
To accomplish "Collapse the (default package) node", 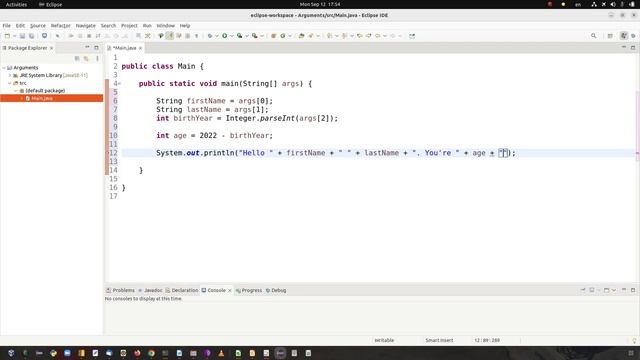I will [x=16, y=91].
